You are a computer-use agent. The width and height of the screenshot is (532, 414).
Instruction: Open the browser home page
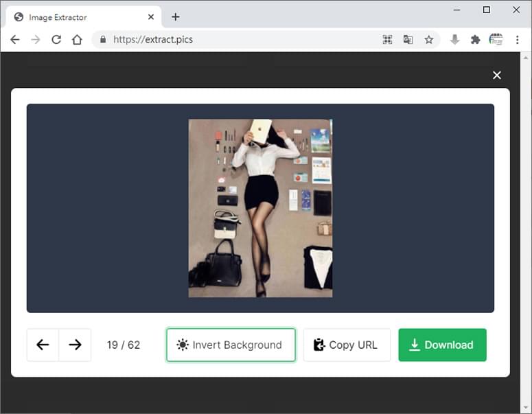(x=77, y=40)
